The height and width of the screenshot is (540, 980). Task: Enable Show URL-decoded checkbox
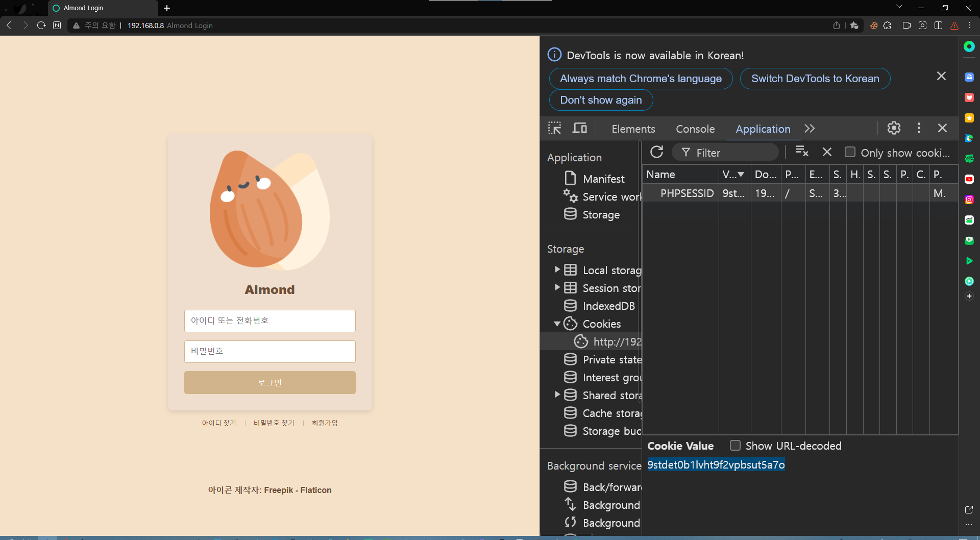(x=735, y=446)
